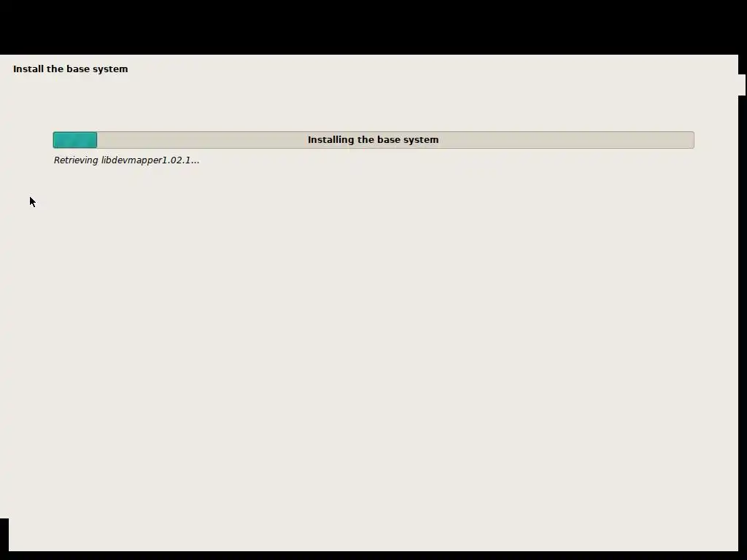Click the word "system" in the page heading
The height and width of the screenshot is (560, 747).
[x=112, y=69]
